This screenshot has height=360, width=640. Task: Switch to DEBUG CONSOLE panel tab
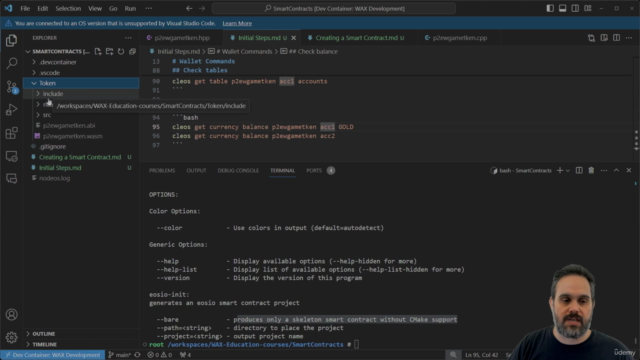coord(238,170)
